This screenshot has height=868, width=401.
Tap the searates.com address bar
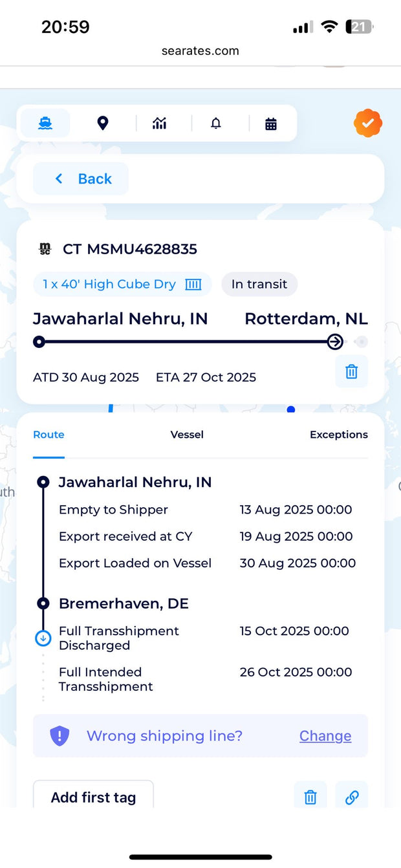tap(200, 51)
